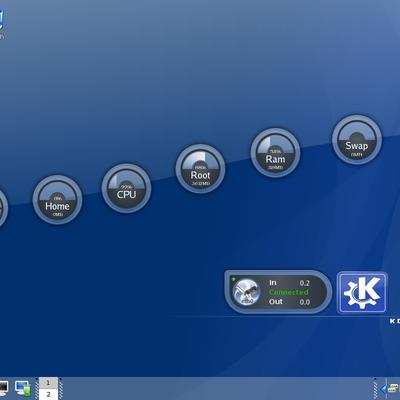The height and width of the screenshot is (400, 400).
Task: Click the KDE gear logo button
Action: pos(362,293)
